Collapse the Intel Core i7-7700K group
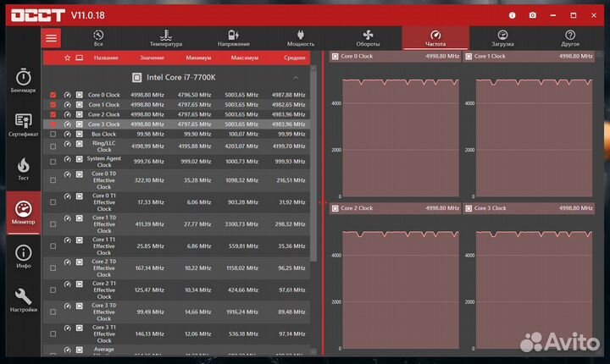This screenshot has height=364, width=610. pyautogui.click(x=296, y=77)
